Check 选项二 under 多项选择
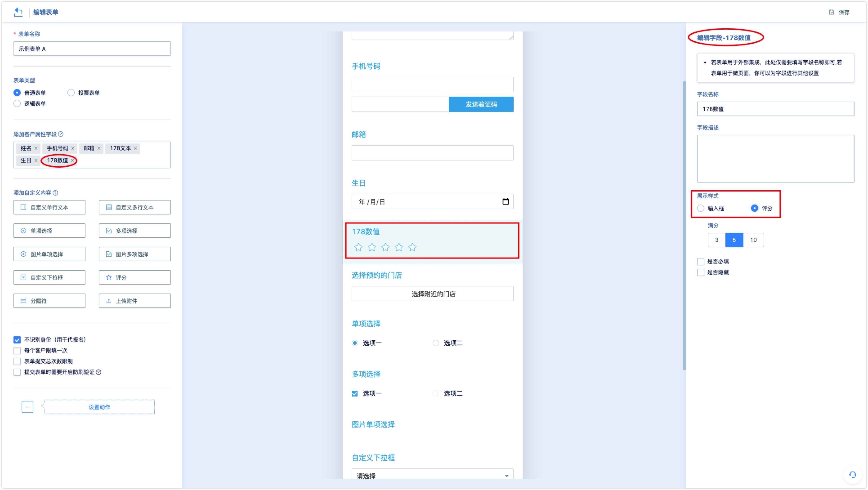The height and width of the screenshot is (490, 868). (x=435, y=393)
